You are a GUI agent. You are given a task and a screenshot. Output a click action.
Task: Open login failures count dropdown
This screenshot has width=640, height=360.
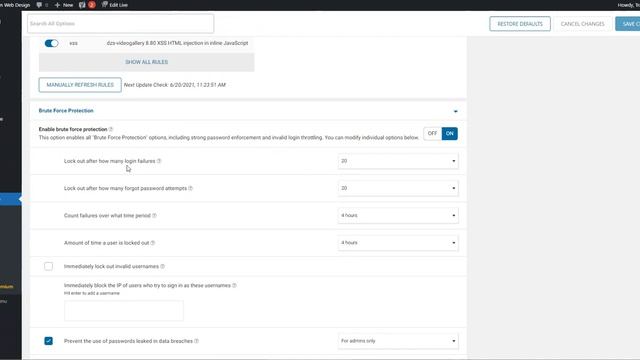pos(398,161)
